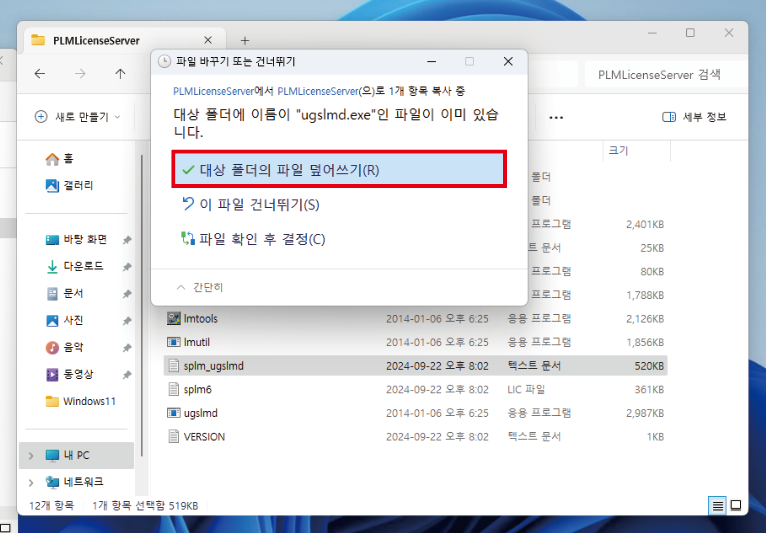This screenshot has width=766, height=533.
Task: Open 다운로드 quick access folder
Action: tap(74, 266)
